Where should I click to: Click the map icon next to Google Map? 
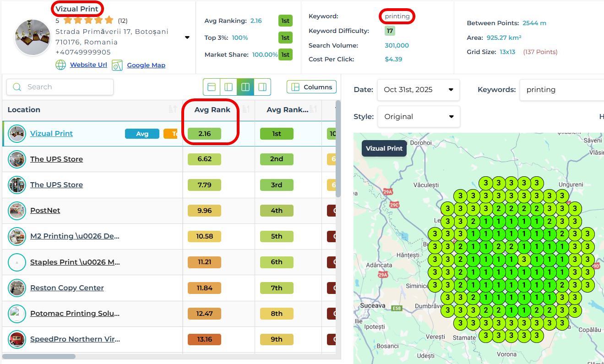(x=117, y=65)
